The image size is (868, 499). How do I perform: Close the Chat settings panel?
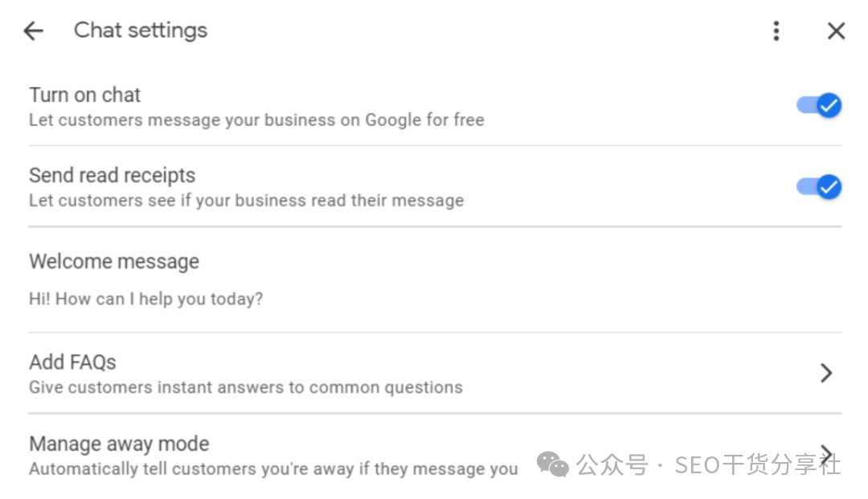point(836,31)
